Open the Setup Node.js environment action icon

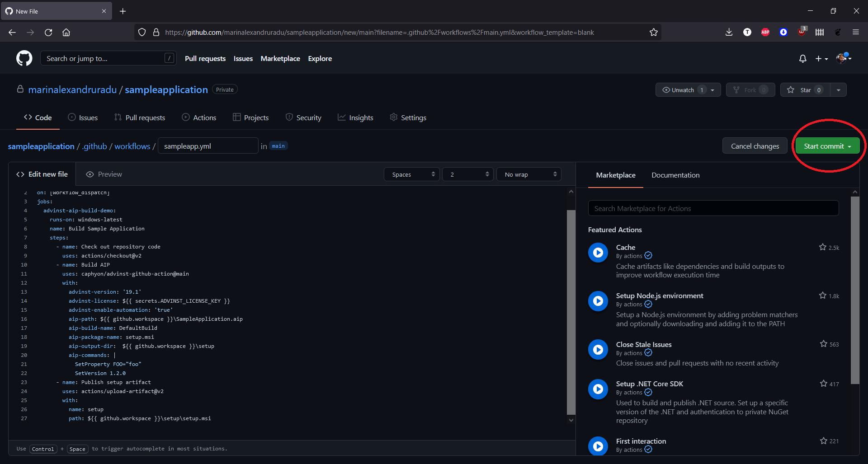point(598,301)
